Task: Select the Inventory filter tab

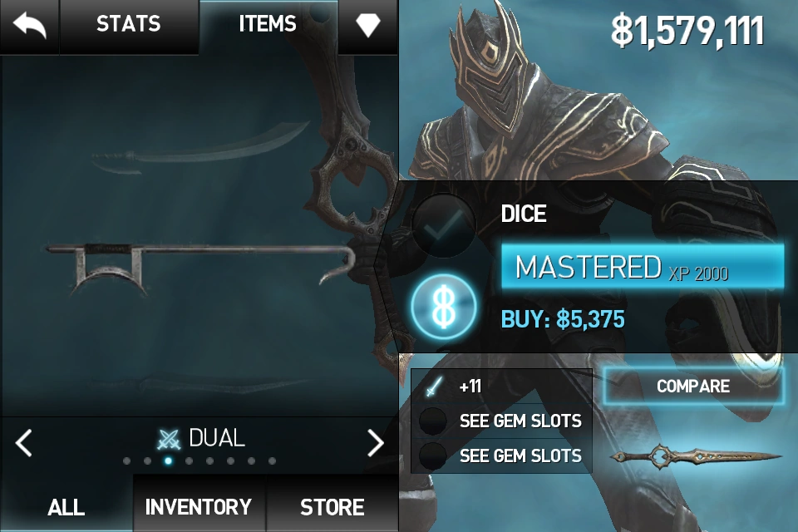Action: point(199,506)
